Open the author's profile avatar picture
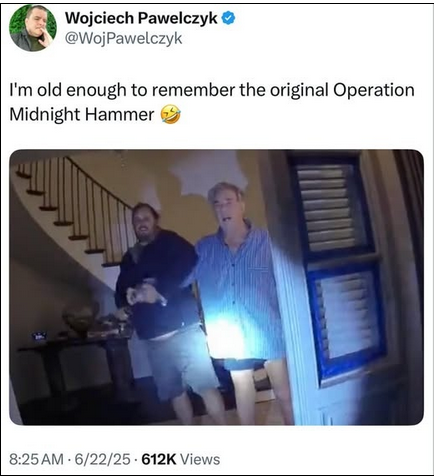The height and width of the screenshot is (476, 434). pos(33,28)
